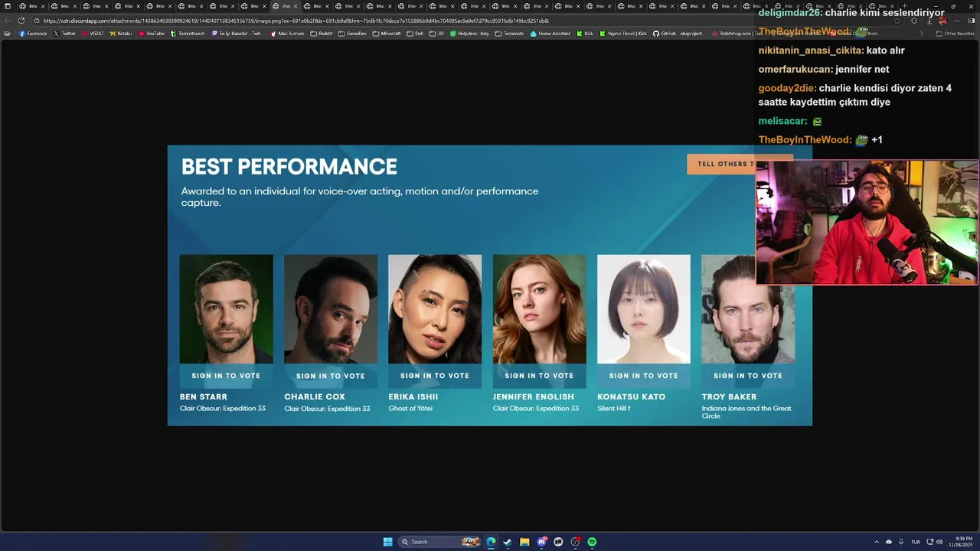Open the GitHub obsproject bookmark
980x551 pixels.
(678, 34)
